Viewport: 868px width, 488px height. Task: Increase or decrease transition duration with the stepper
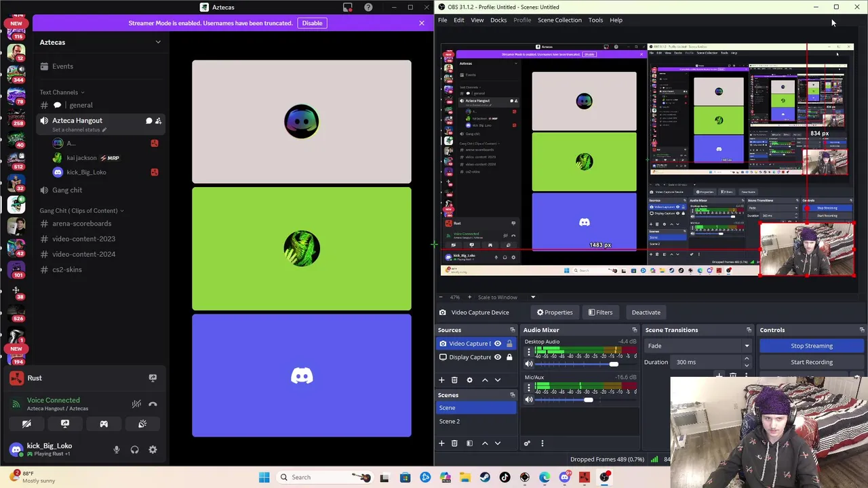747,362
